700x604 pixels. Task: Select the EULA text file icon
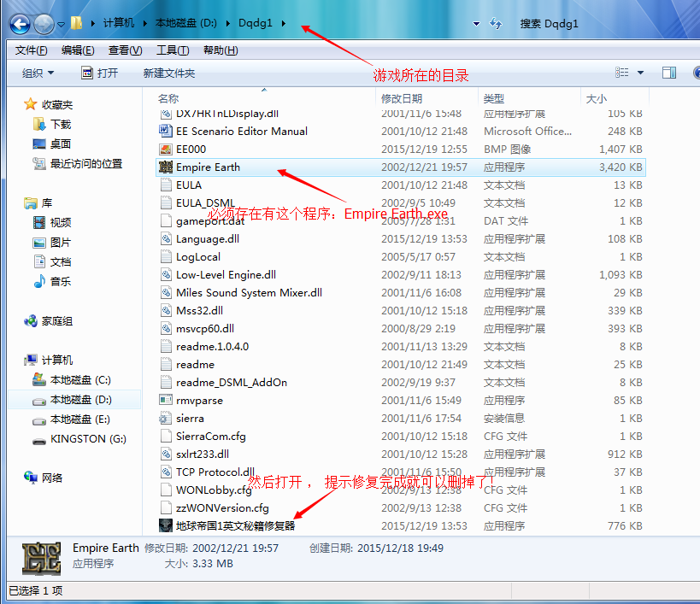166,185
